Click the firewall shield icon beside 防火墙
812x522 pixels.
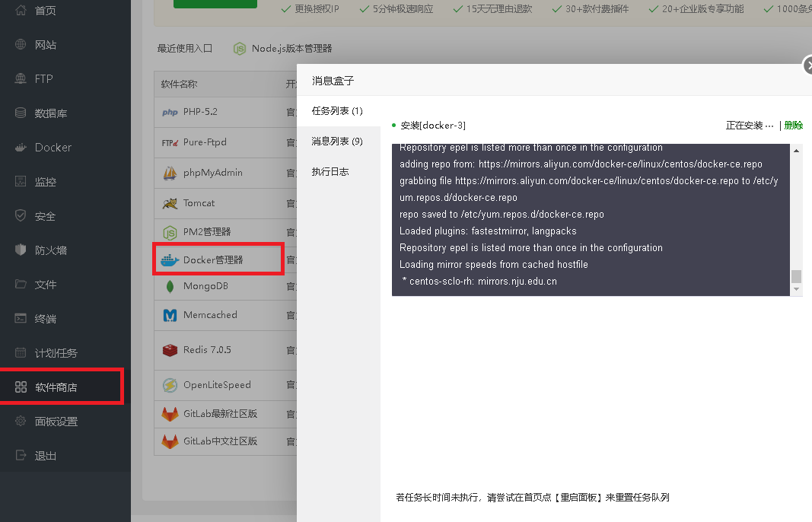[21, 250]
